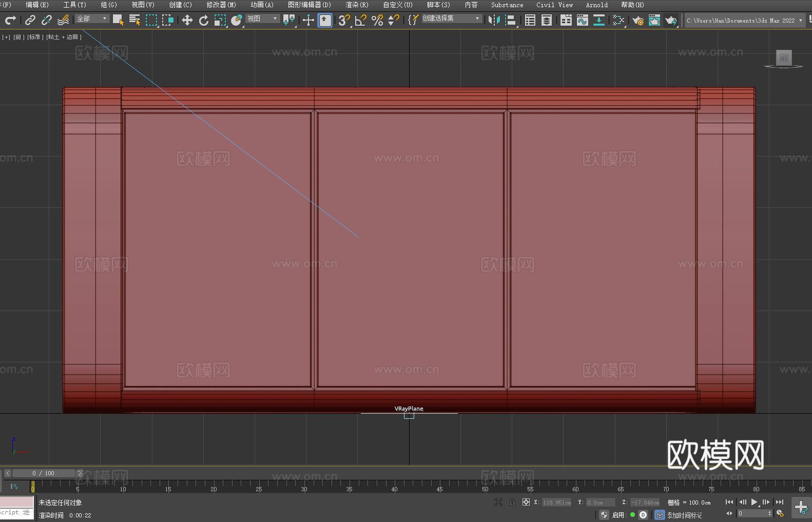The image size is (812, 522).
Task: Activate Select and Scale tool
Action: [x=220, y=20]
